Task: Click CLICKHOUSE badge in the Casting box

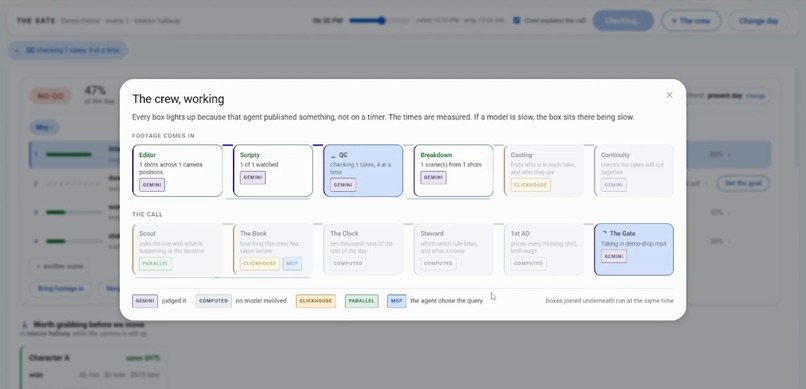Action: [x=530, y=185]
